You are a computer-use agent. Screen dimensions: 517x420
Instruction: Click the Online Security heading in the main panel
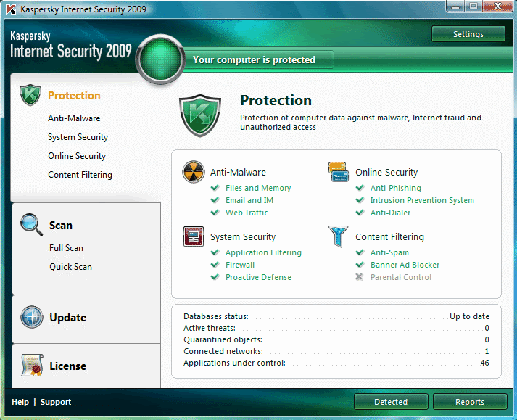[386, 172]
